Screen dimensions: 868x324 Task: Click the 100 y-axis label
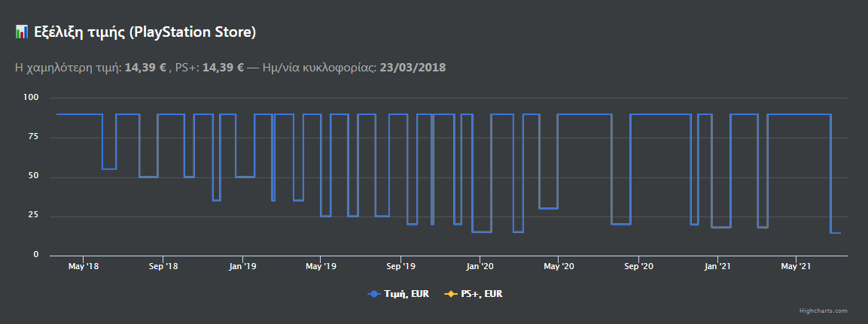[x=31, y=98]
